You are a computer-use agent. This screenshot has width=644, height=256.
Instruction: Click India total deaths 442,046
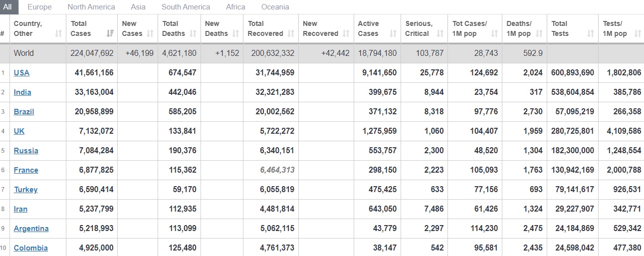[x=183, y=92]
